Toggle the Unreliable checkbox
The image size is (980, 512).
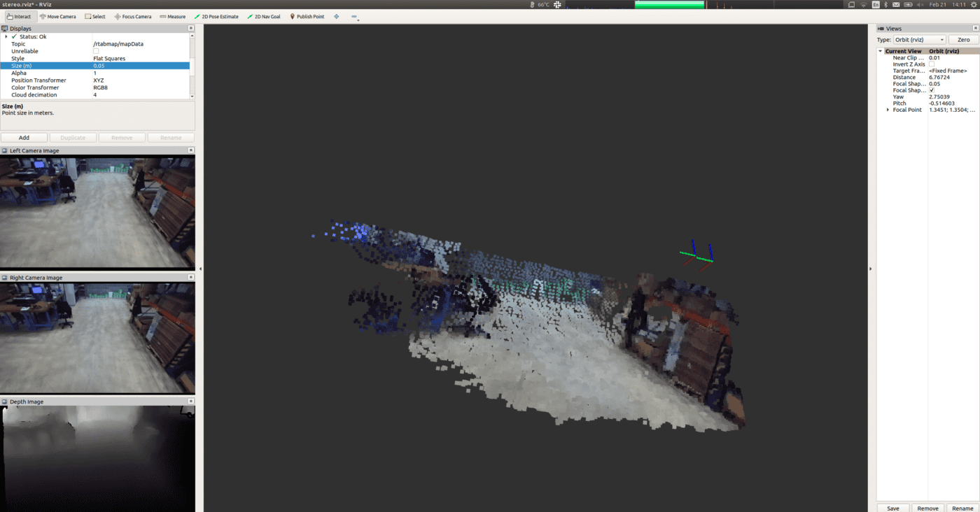pos(95,51)
